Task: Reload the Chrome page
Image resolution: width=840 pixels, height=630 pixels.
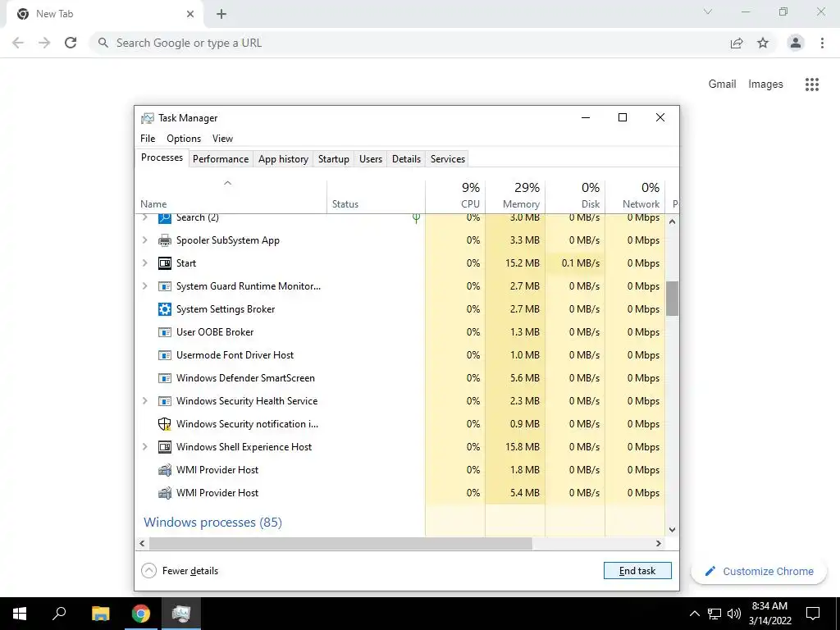Action: (x=71, y=43)
